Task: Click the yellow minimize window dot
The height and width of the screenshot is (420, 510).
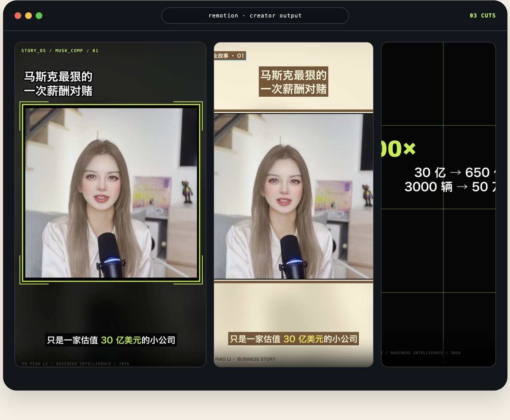Action: point(28,16)
